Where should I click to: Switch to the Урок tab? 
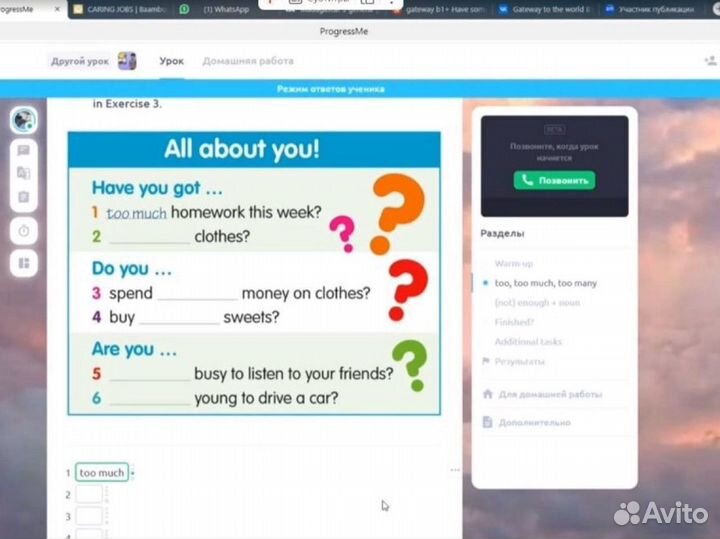(171, 61)
